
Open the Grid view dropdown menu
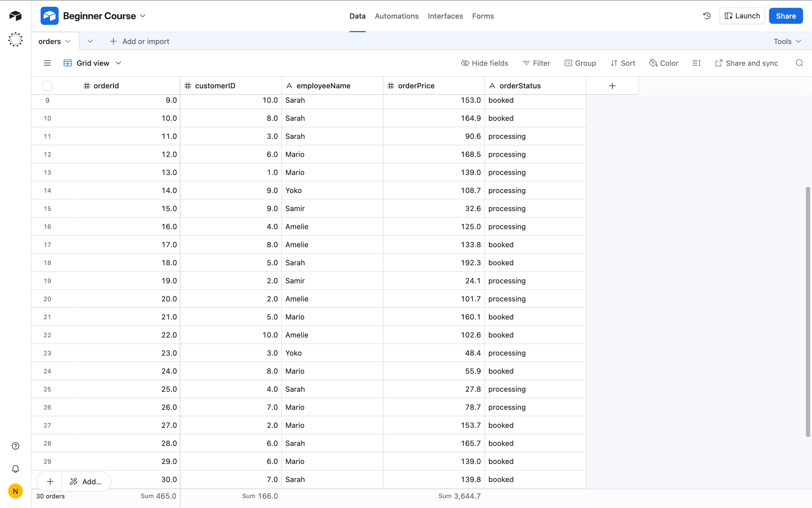tap(118, 63)
